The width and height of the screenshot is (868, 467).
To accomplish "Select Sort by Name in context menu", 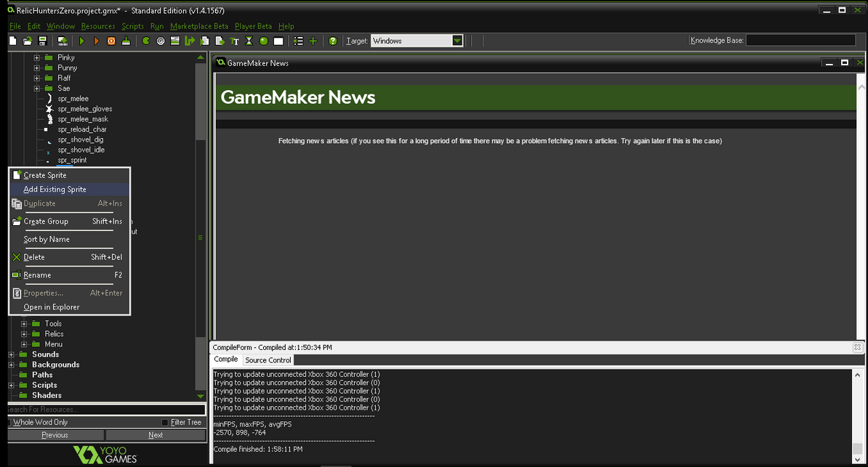I will tap(69, 239).
